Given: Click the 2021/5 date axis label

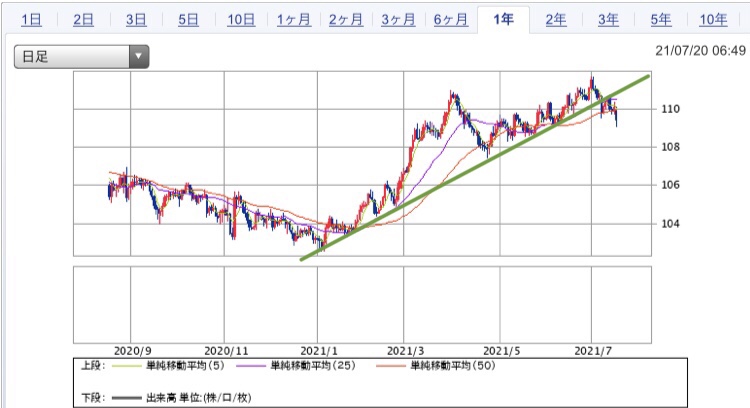Looking at the screenshot, I should (x=501, y=351).
